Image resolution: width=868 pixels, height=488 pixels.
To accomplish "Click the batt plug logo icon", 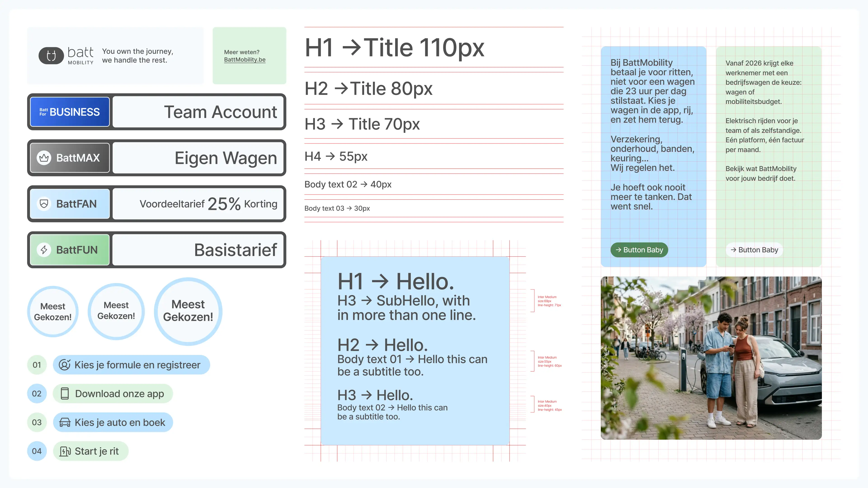I will pyautogui.click(x=51, y=56).
